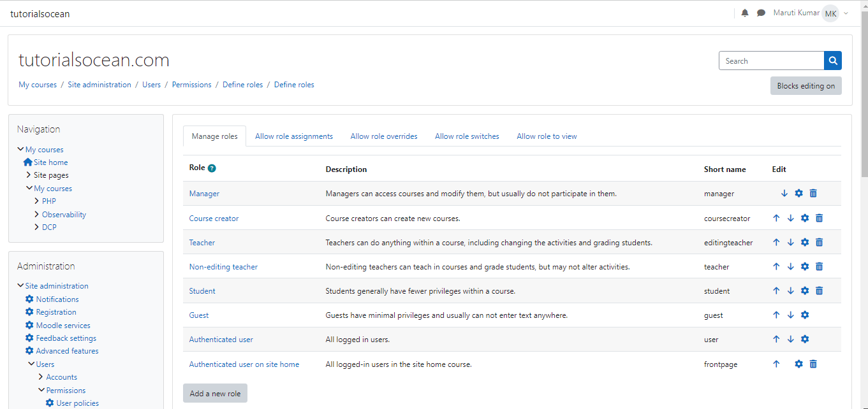This screenshot has width=868, height=409.
Task: Open the Student role settings gear
Action: (805, 291)
